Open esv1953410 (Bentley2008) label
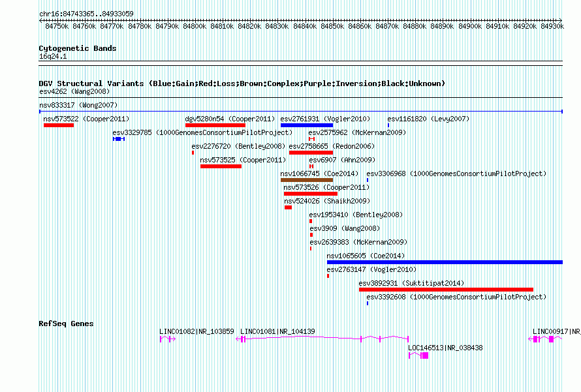This screenshot has width=581, height=392. 356,215
